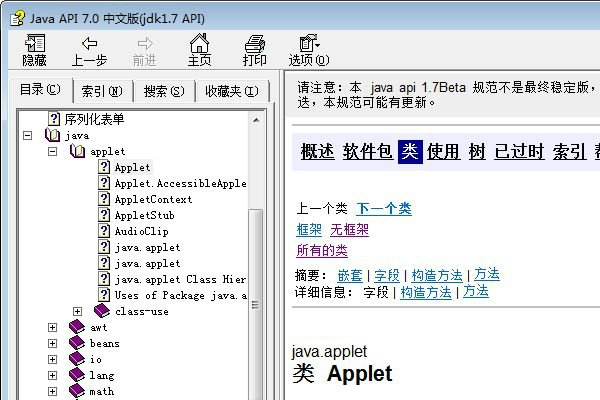Open the 所有的类 link
Image resolution: width=600 pixels, height=400 pixels.
322,250
